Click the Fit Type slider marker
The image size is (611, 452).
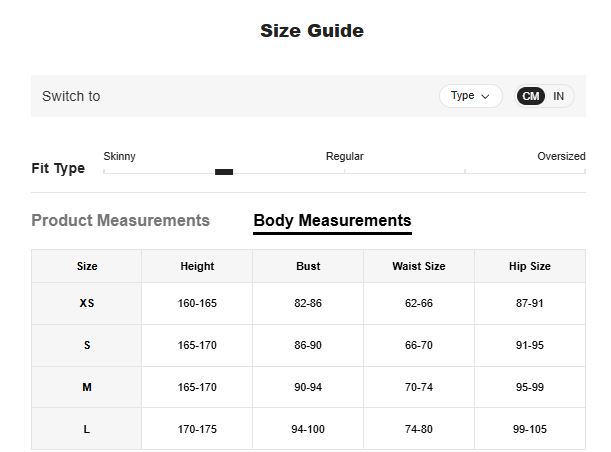click(x=224, y=172)
